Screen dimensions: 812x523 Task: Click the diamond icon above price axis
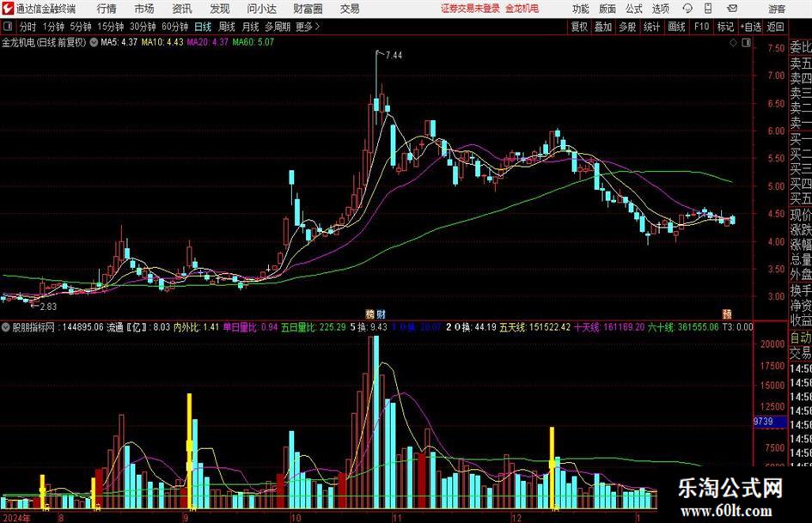coord(733,43)
